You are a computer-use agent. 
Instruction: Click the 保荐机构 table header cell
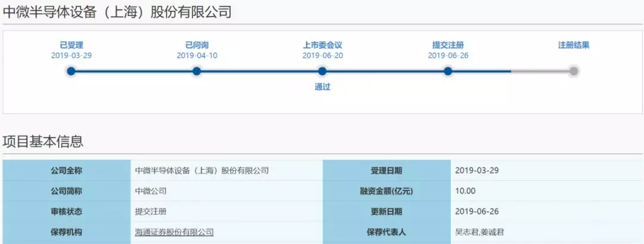tap(67, 232)
